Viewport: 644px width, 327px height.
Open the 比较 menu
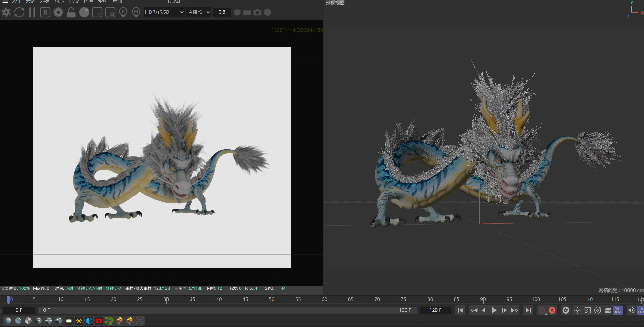click(x=74, y=1)
